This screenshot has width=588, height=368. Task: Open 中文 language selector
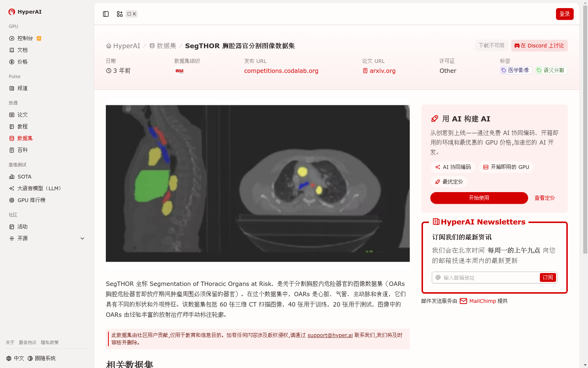[x=15, y=358]
